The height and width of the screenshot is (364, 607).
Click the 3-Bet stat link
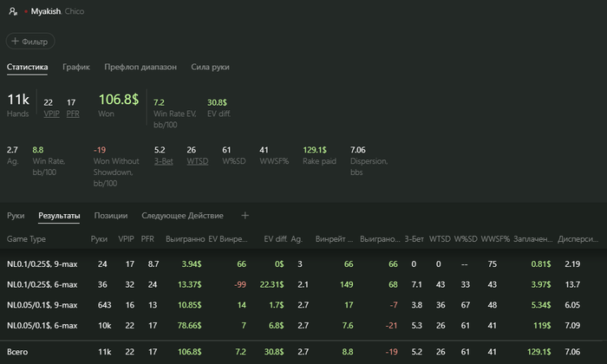point(163,161)
